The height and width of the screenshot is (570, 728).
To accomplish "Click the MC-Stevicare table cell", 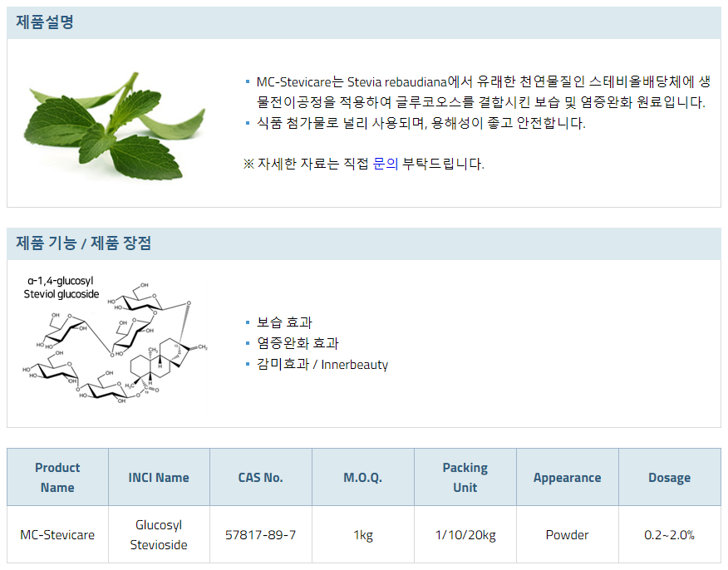I will tap(57, 535).
